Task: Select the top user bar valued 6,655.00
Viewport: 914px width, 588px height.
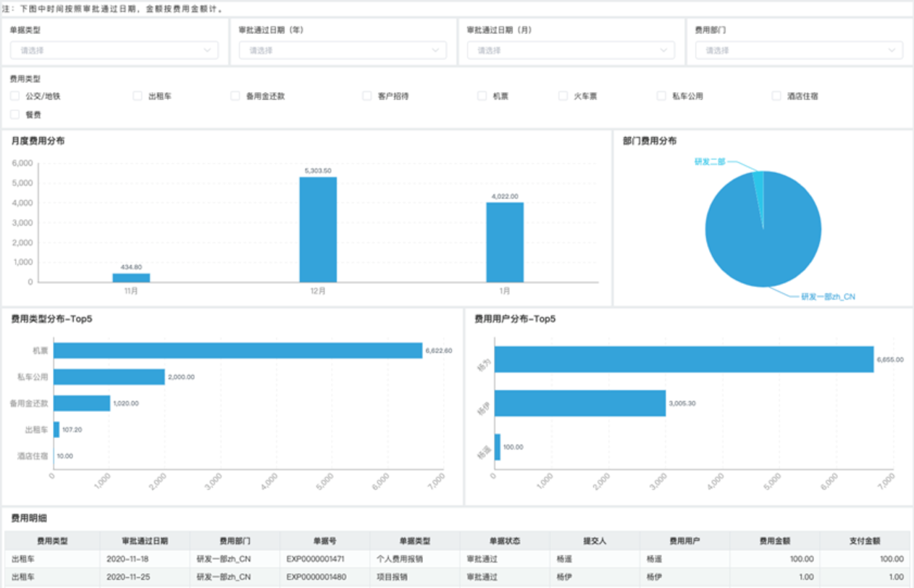Action: (x=684, y=359)
